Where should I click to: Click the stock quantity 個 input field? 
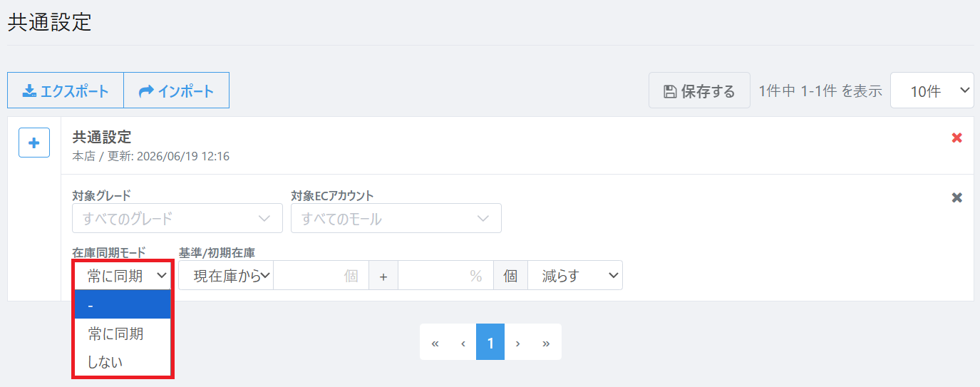[321, 275]
